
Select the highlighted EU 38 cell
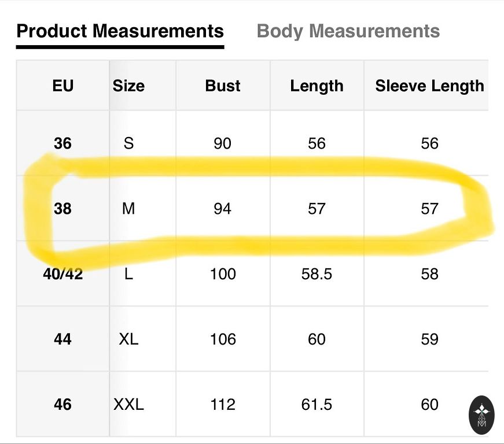click(x=62, y=208)
